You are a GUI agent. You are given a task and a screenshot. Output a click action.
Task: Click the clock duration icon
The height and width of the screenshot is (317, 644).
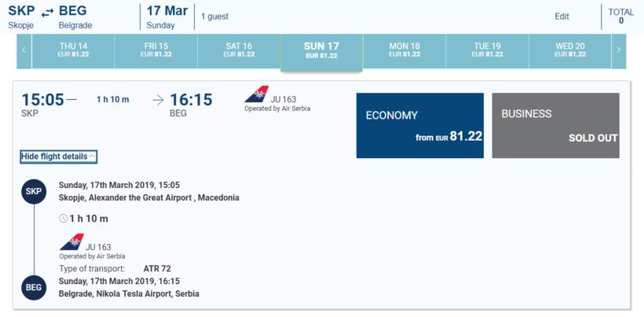click(x=64, y=218)
